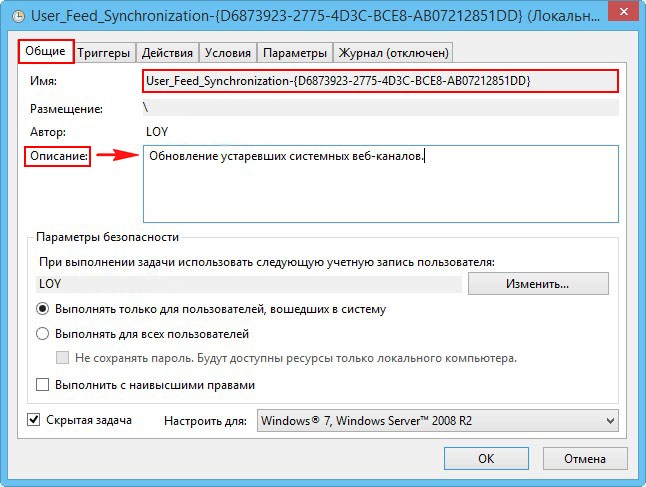Image resolution: width=646 pixels, height=487 pixels.
Task: Go to the Условия tab
Action: (x=229, y=53)
